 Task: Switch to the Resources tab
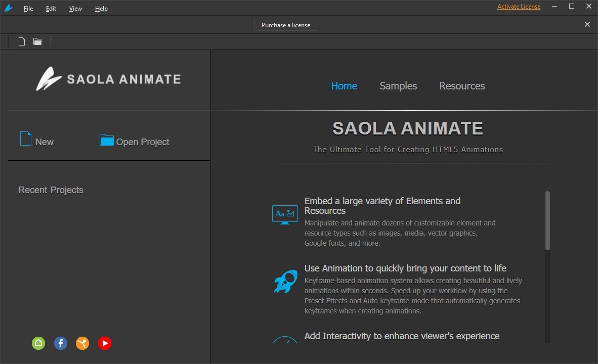tap(461, 86)
